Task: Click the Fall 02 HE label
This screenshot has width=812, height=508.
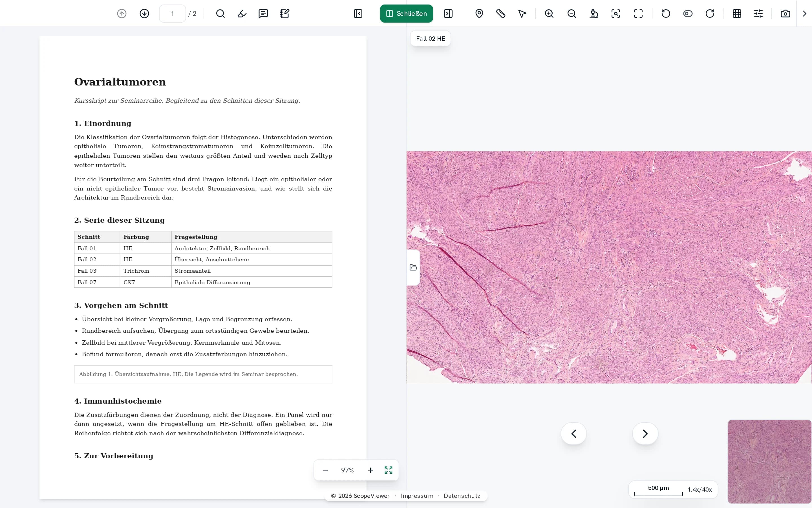Action: [431, 39]
